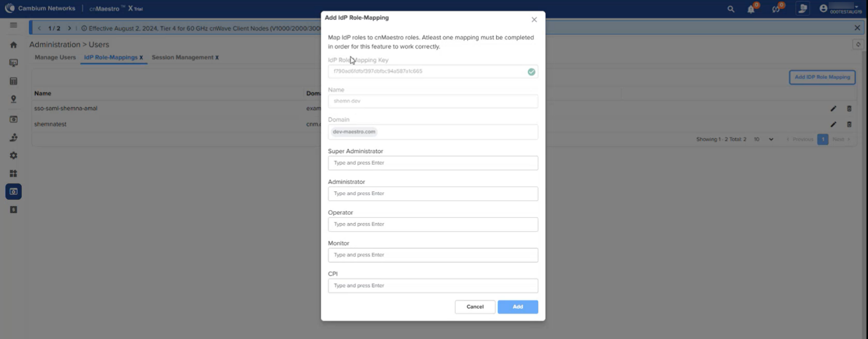Image resolution: width=868 pixels, height=339 pixels.
Task: Click the settings gear sidebar icon
Action: click(13, 155)
